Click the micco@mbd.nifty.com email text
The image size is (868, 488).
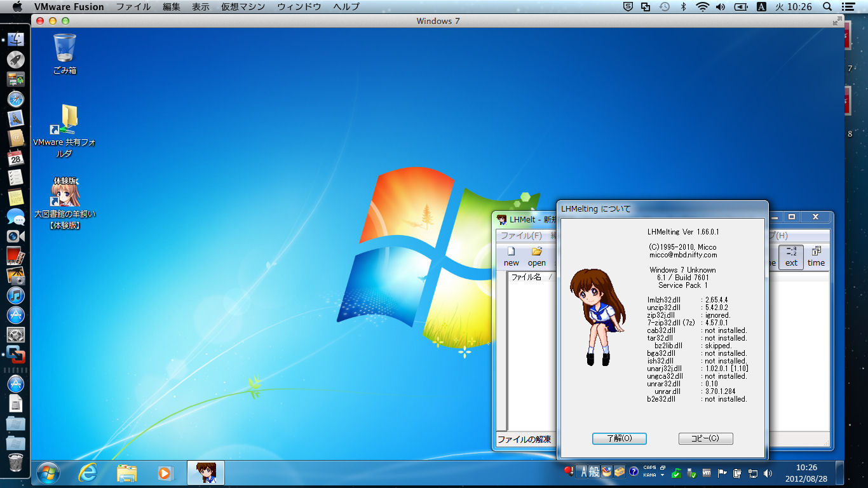(683, 255)
